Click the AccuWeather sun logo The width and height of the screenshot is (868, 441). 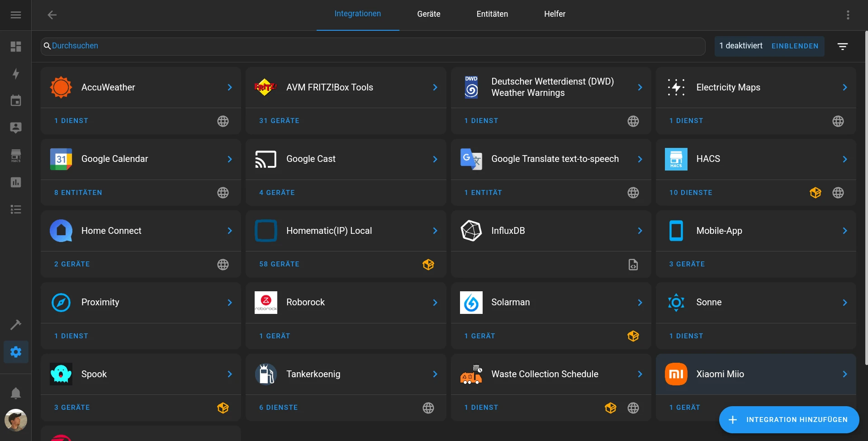click(x=61, y=87)
